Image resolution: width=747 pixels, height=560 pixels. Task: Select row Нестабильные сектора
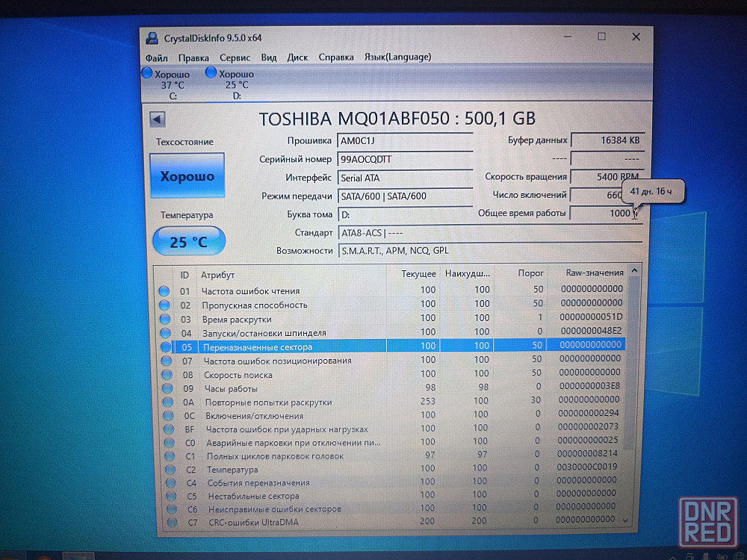tap(394, 495)
